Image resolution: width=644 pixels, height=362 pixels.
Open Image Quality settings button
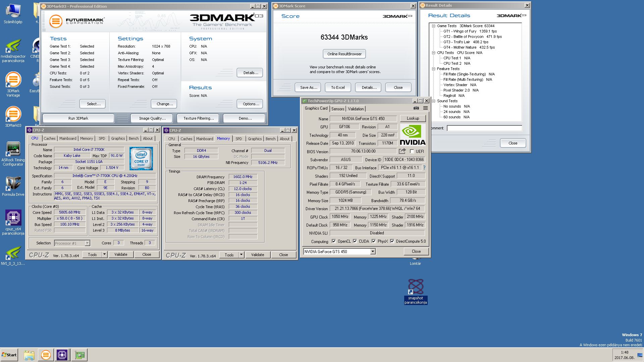[152, 118]
